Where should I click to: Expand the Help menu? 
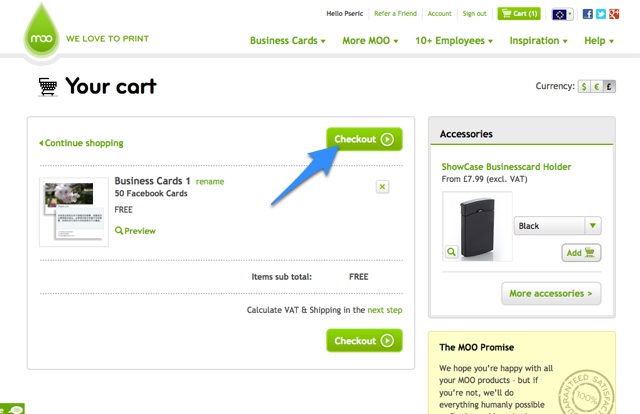click(599, 41)
